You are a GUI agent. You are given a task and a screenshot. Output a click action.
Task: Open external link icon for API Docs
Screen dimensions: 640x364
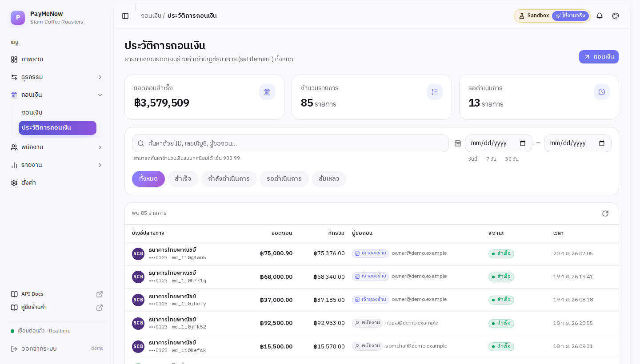point(100,294)
